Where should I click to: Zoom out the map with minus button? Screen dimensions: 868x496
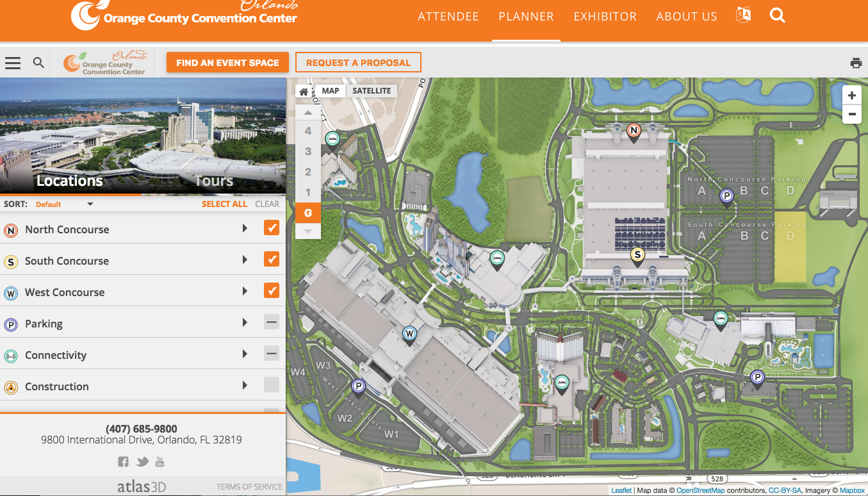click(x=851, y=115)
